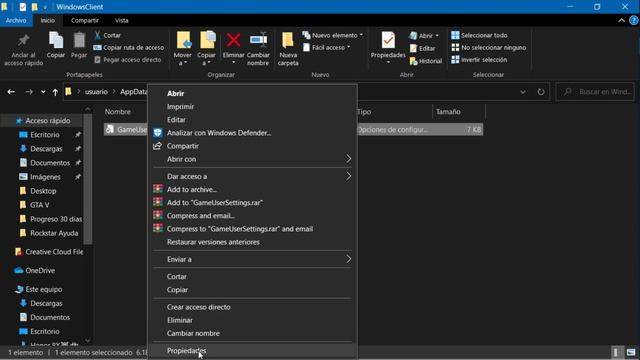Switch to details view icon in status bar
The width and height of the screenshot is (640, 360).
click(x=616, y=352)
